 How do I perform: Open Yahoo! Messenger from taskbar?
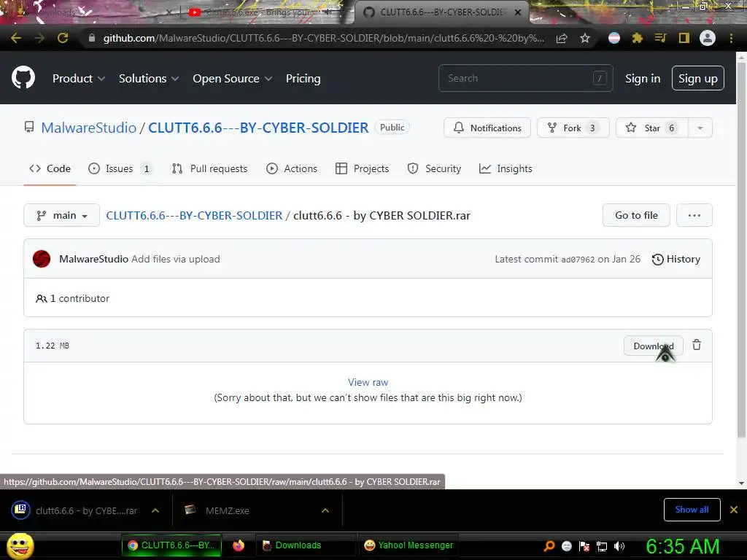pyautogui.click(x=409, y=545)
